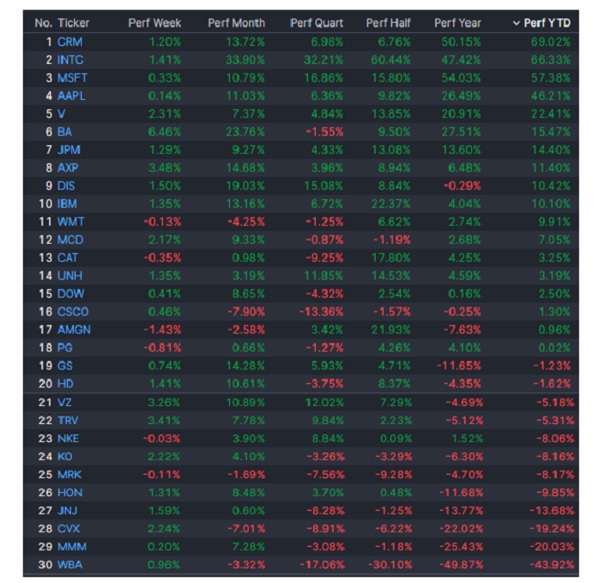This screenshot has height=583, width=600.
Task: Open the WMT ticker link
Action: click(x=70, y=221)
